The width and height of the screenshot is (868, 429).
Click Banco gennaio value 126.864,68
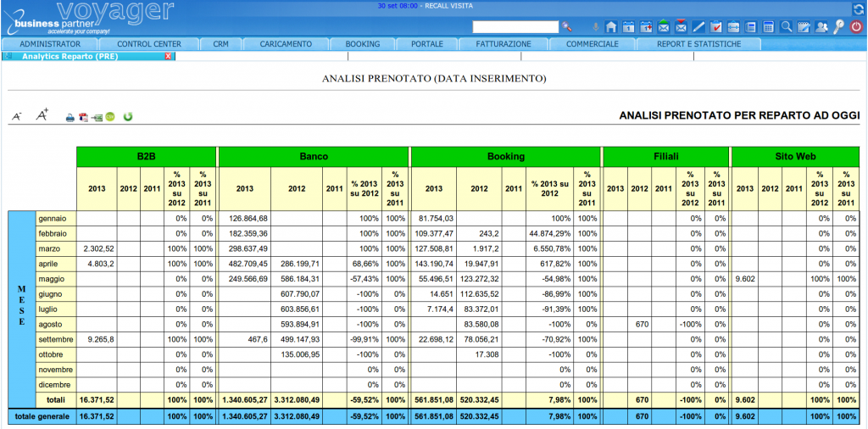pyautogui.click(x=245, y=218)
